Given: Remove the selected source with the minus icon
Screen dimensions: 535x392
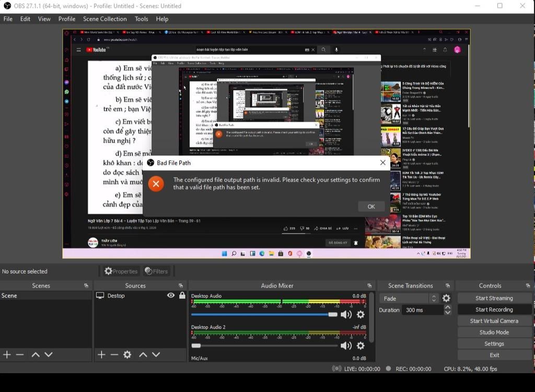Looking at the screenshot, I should [x=114, y=355].
